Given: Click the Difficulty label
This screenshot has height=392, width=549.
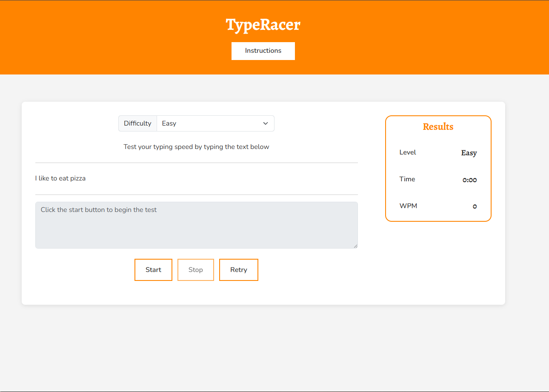Looking at the screenshot, I should point(137,123).
